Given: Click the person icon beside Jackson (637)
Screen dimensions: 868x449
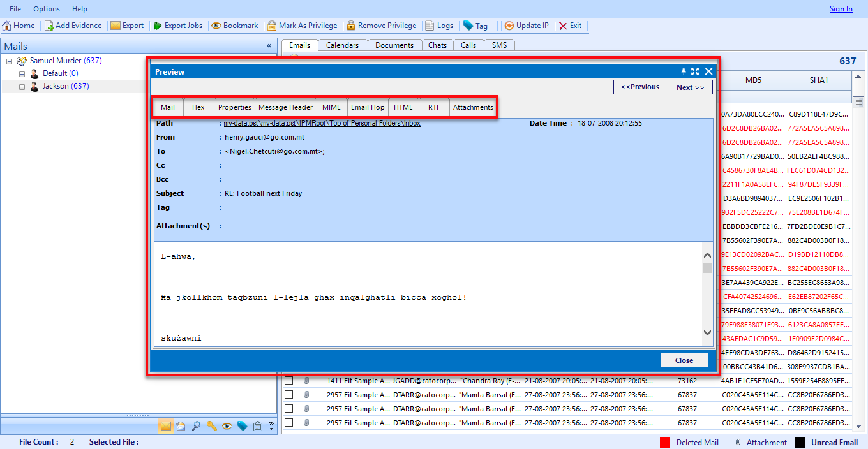Looking at the screenshot, I should (34, 86).
